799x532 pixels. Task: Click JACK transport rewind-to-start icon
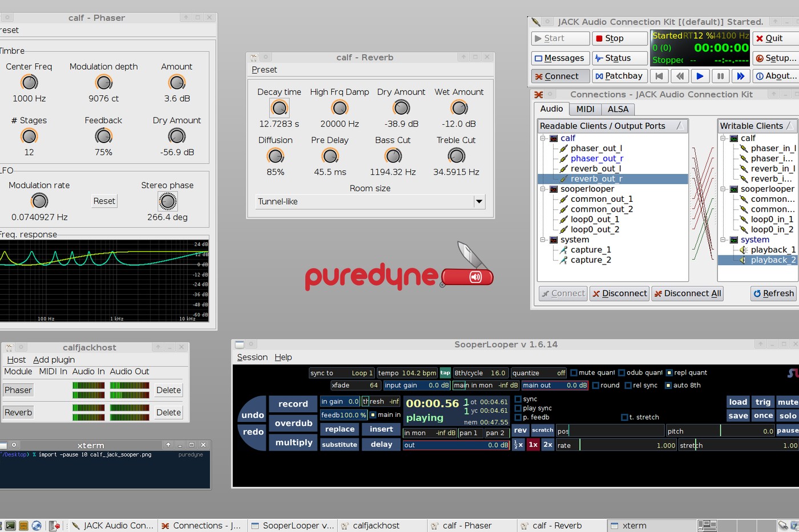pos(659,76)
